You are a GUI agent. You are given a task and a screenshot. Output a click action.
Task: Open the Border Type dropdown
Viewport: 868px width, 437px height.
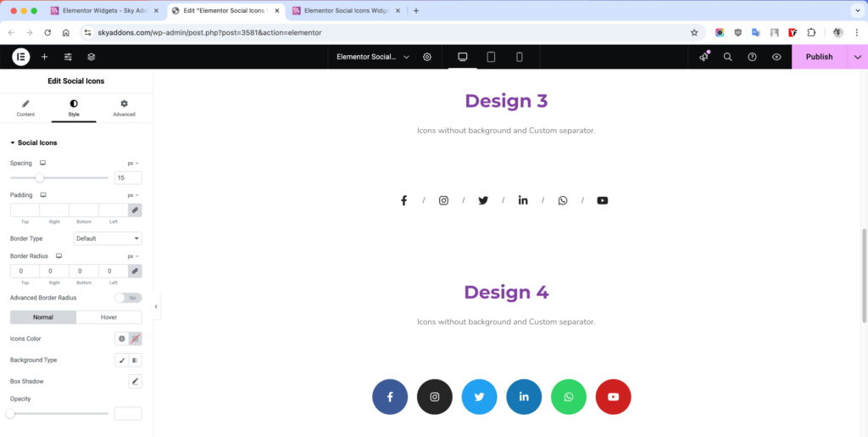[108, 238]
